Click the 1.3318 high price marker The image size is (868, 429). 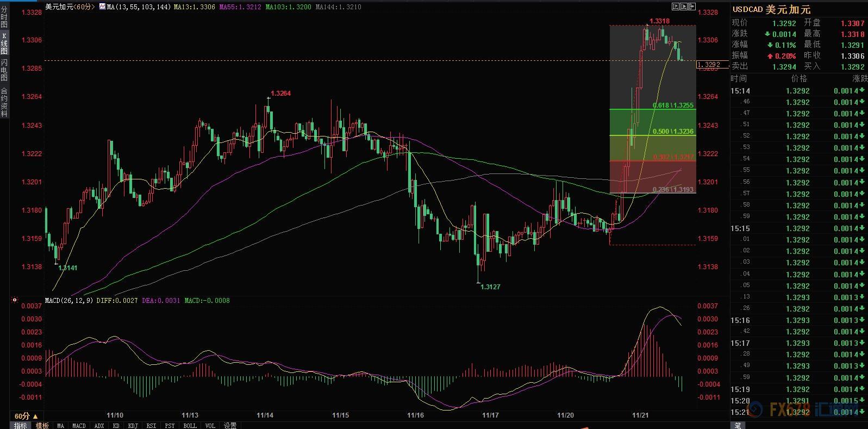pos(659,21)
